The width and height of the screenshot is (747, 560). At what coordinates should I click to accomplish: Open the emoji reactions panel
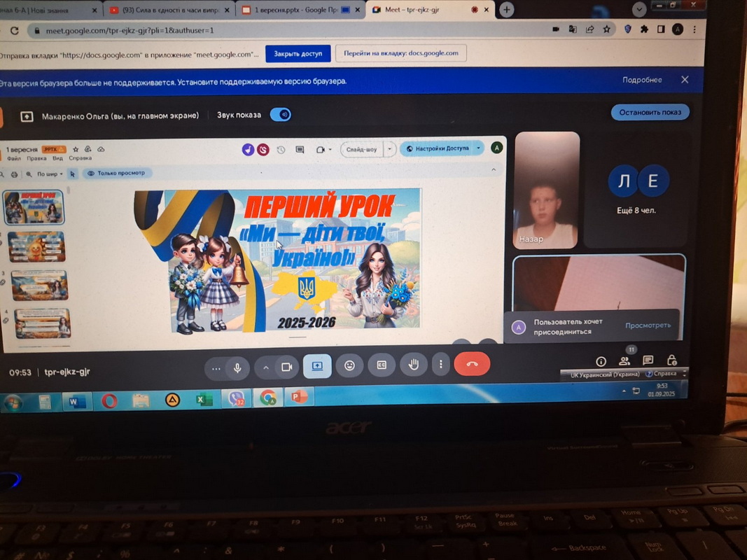[349, 365]
